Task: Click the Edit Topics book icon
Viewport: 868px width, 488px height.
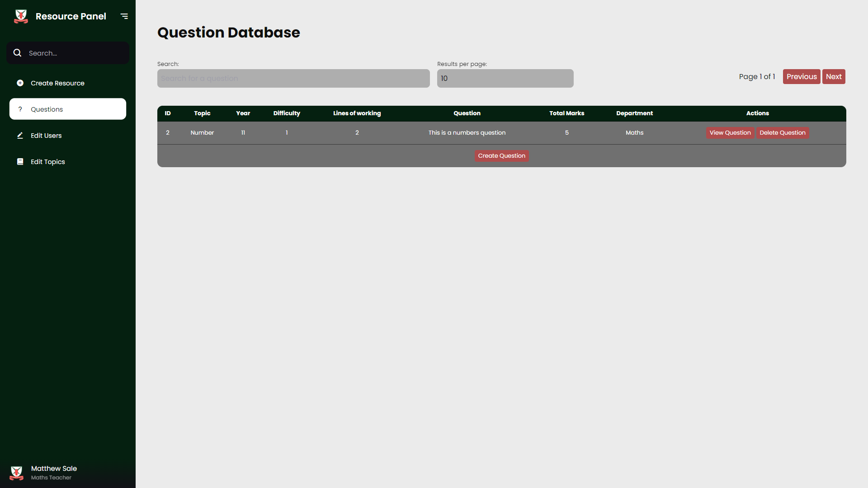Action: (20, 162)
